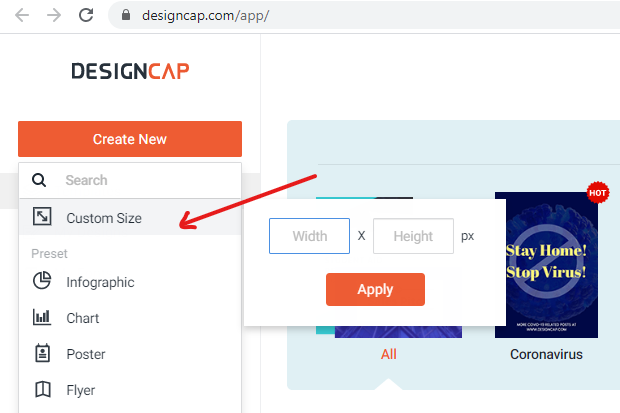This screenshot has width=620, height=413.
Task: Click the search magnifier icon
Action: (39, 180)
